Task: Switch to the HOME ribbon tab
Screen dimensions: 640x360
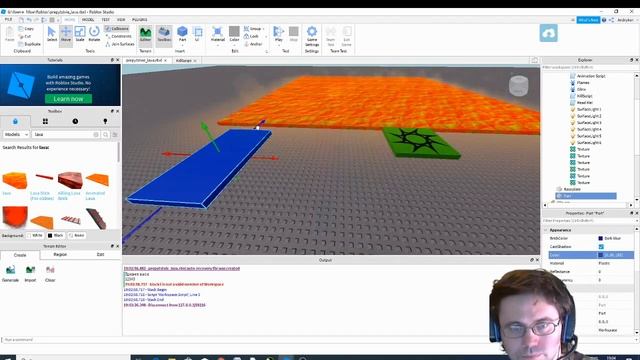Action: pos(70,20)
